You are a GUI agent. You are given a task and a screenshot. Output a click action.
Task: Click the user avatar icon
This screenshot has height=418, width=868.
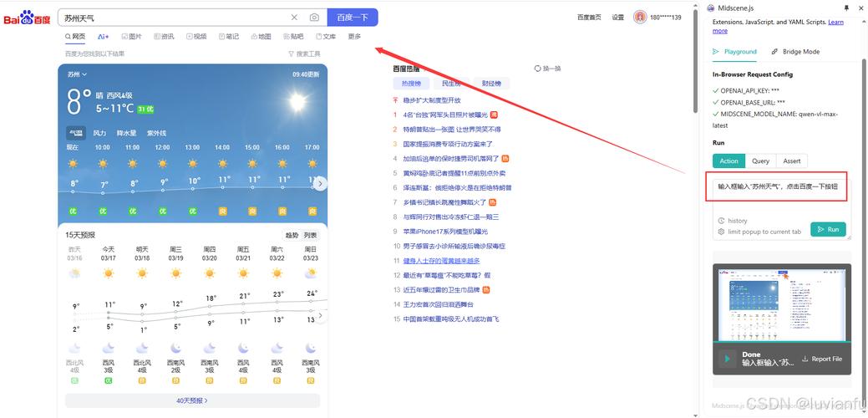tap(640, 18)
